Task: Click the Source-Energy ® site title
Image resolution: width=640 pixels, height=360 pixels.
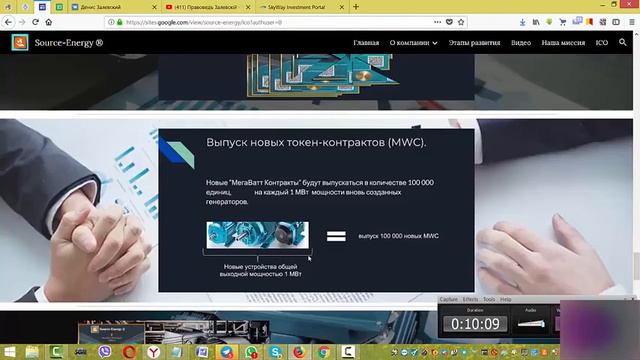Action: tap(69, 42)
